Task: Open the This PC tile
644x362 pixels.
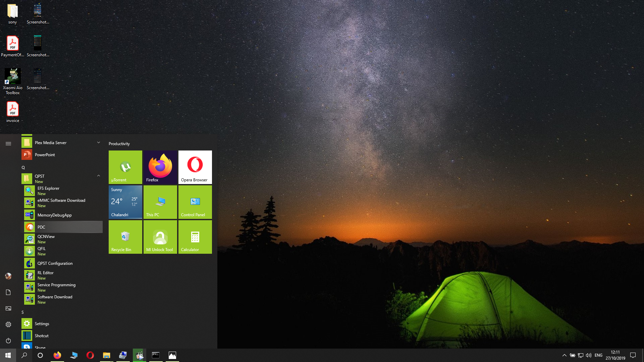Action: pos(160,202)
